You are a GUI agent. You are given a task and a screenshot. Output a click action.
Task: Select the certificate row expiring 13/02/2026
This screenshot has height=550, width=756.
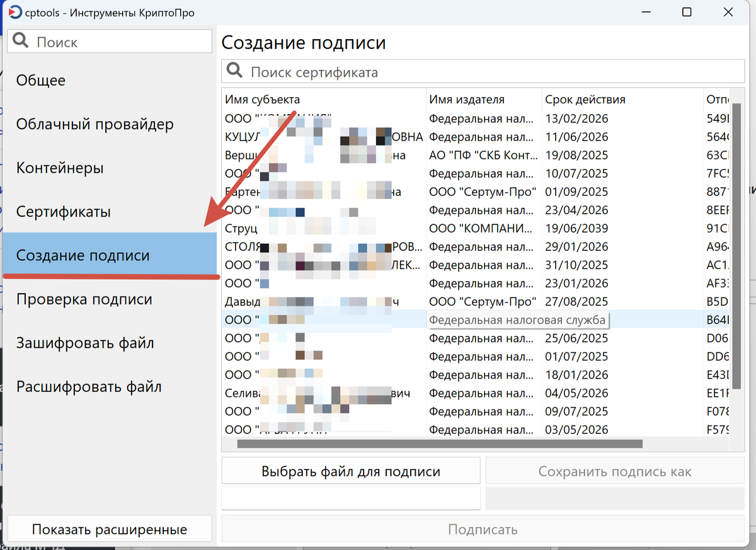coord(476,118)
